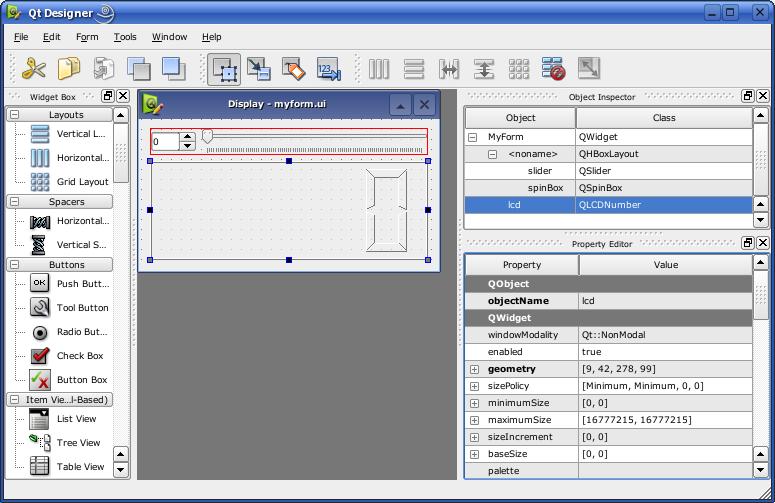The image size is (775, 503).
Task: Apply horizontal splitter layout icon
Action: (x=449, y=69)
